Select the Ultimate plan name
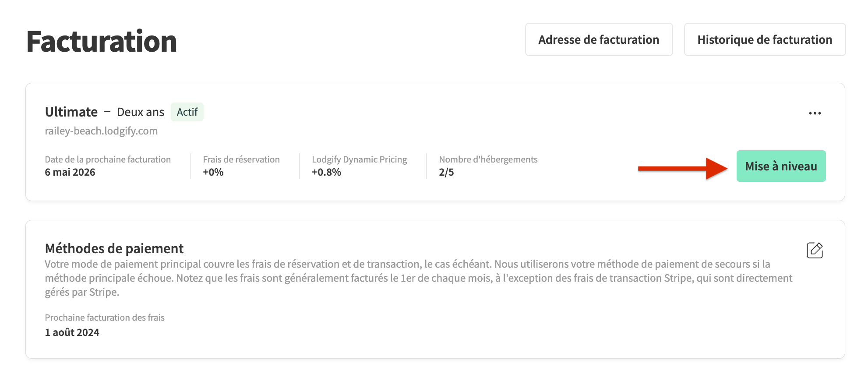 (x=71, y=112)
